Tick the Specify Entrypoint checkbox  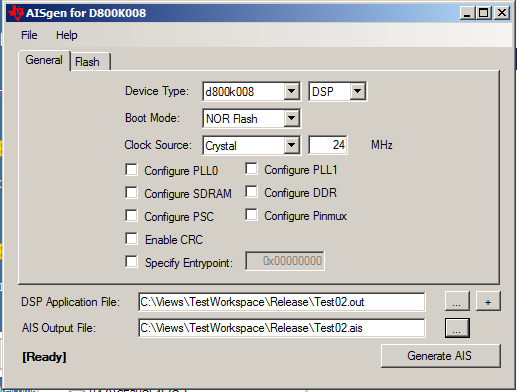(131, 262)
